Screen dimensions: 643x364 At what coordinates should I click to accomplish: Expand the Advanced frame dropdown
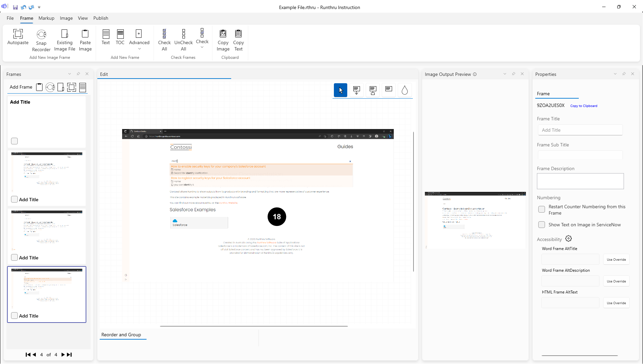click(x=139, y=49)
